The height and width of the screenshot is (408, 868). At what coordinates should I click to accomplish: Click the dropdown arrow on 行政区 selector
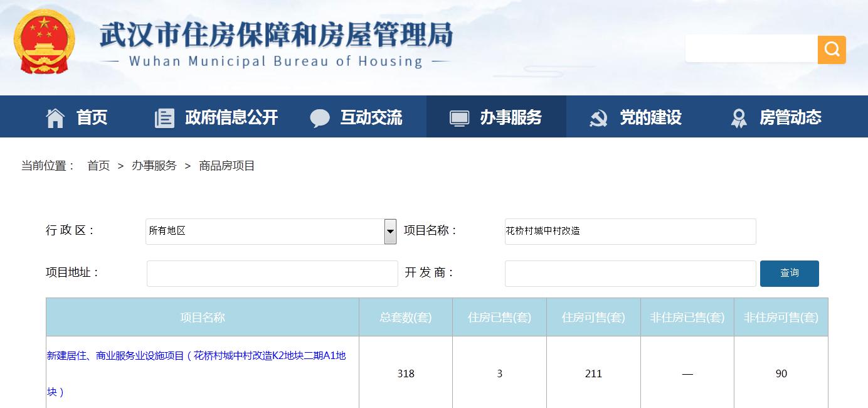tap(390, 231)
